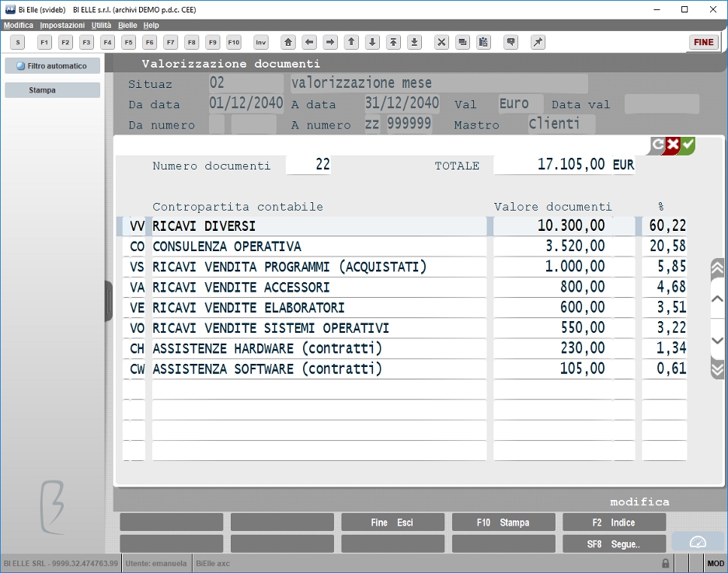
Task: Click the gauge icon at bottom right
Action: [698, 543]
